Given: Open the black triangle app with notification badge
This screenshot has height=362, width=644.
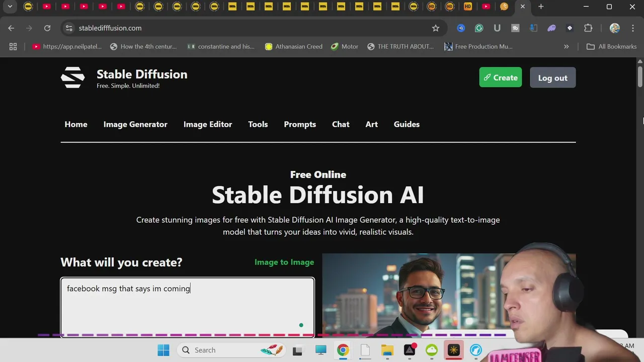Looking at the screenshot, I should (410, 350).
